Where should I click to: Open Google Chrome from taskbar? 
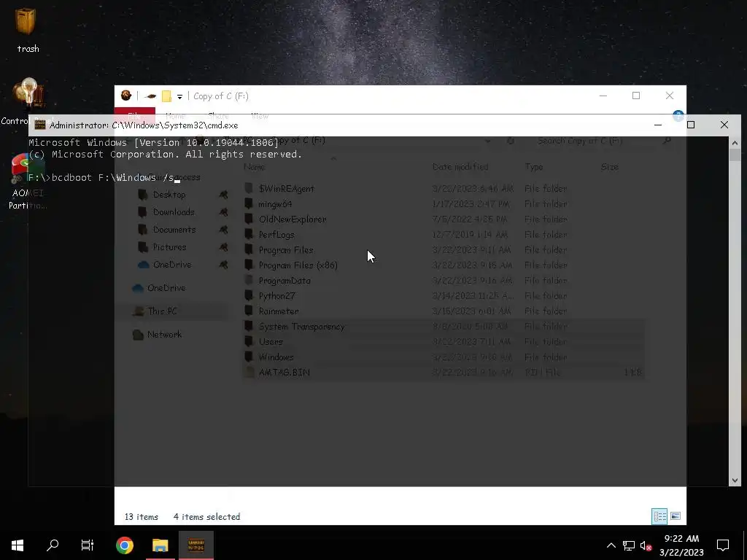(125, 545)
